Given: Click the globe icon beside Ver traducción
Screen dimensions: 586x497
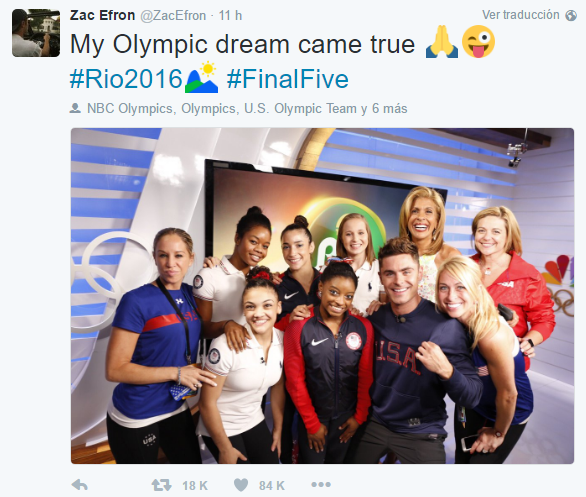Looking at the screenshot, I should [x=571, y=15].
